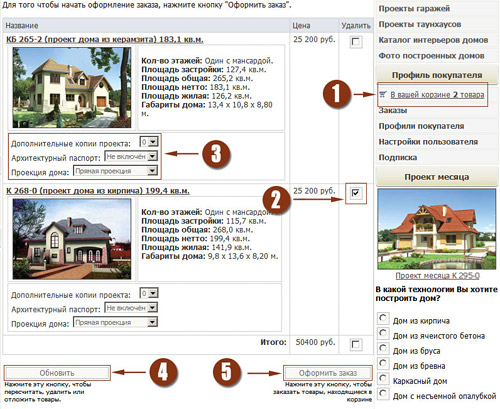Open Настройки пользователя in buyer profile

coord(428,142)
